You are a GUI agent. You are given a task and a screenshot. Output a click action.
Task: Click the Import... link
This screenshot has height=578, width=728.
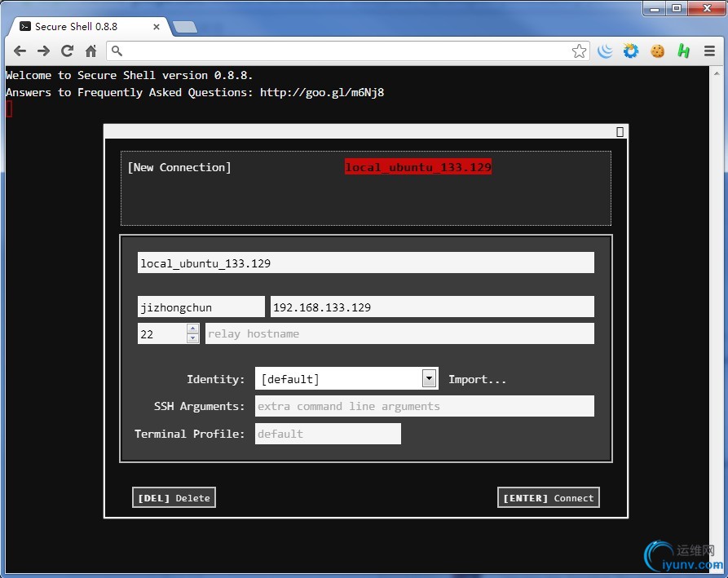[x=477, y=379]
